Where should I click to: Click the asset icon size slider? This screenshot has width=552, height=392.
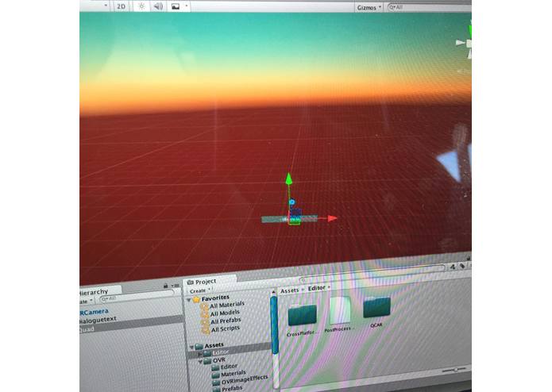click(x=455, y=370)
